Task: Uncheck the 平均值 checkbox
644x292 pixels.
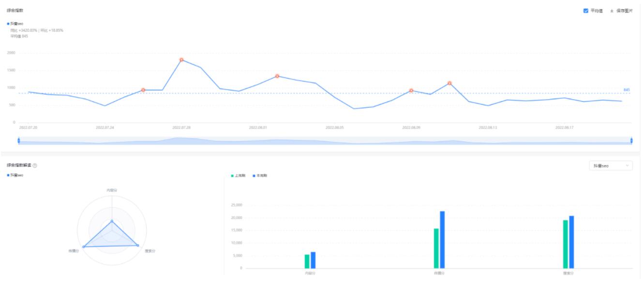Action: coord(585,11)
